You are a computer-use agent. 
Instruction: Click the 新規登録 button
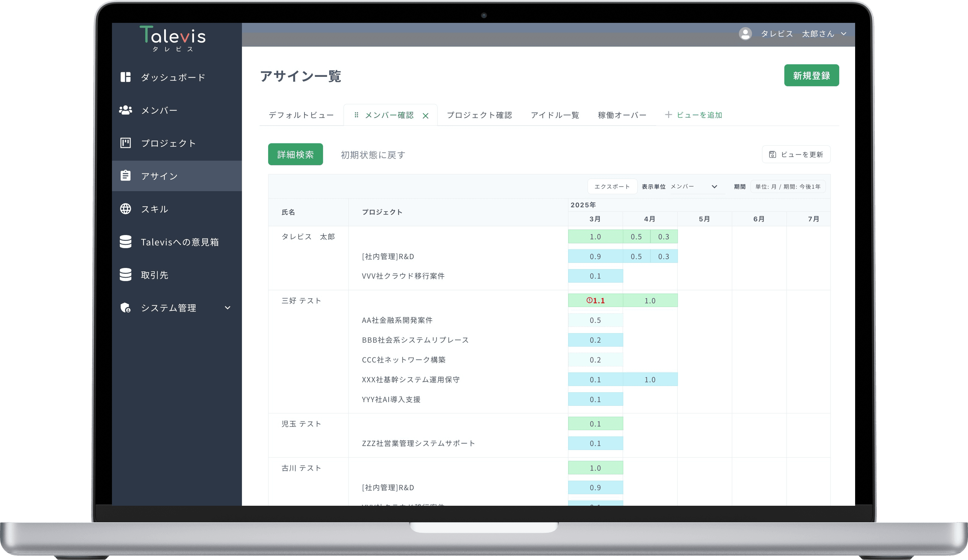811,75
